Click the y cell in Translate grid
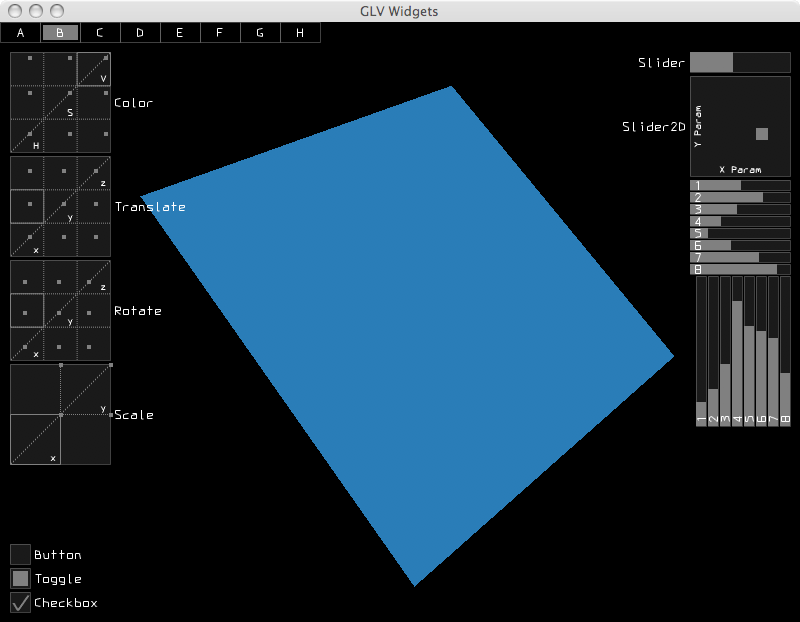 60,207
